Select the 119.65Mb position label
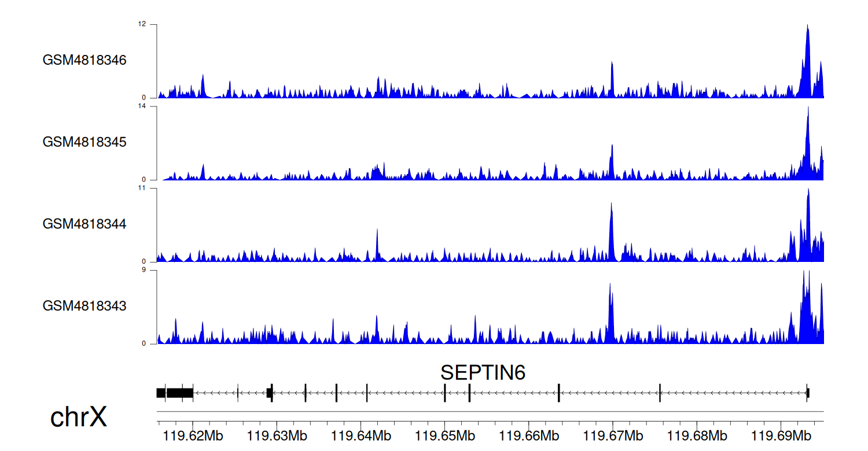The height and width of the screenshot is (451, 868). 445,435
